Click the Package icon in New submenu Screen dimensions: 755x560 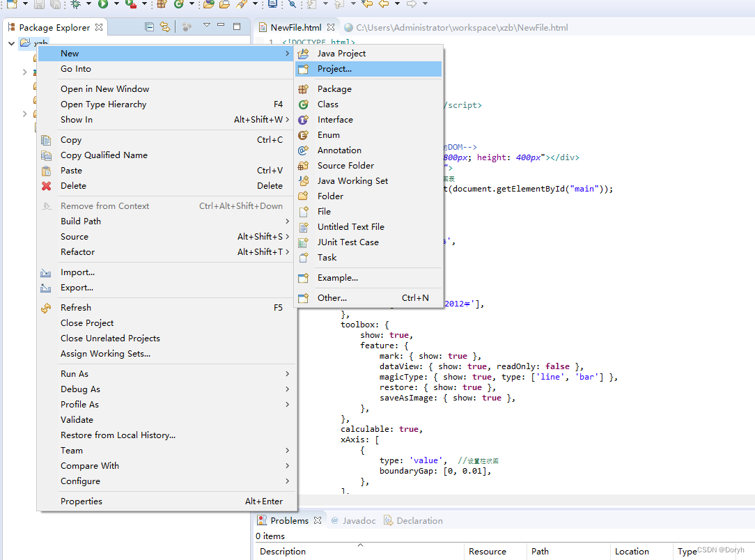click(x=304, y=89)
